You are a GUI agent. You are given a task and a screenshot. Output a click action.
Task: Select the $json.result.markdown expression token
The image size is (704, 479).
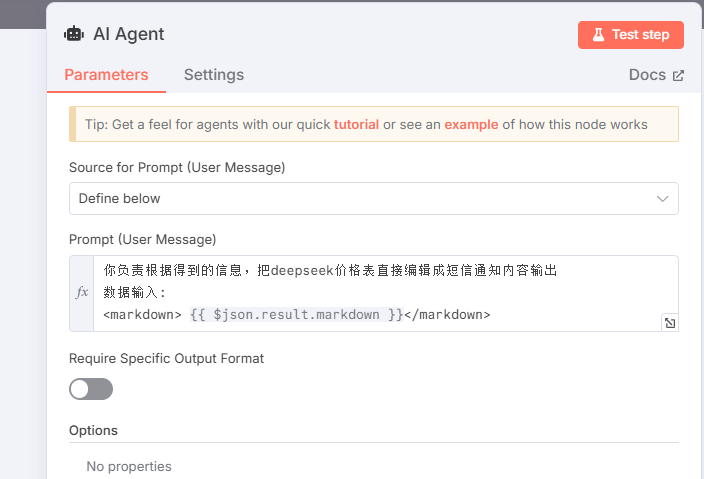pos(296,314)
